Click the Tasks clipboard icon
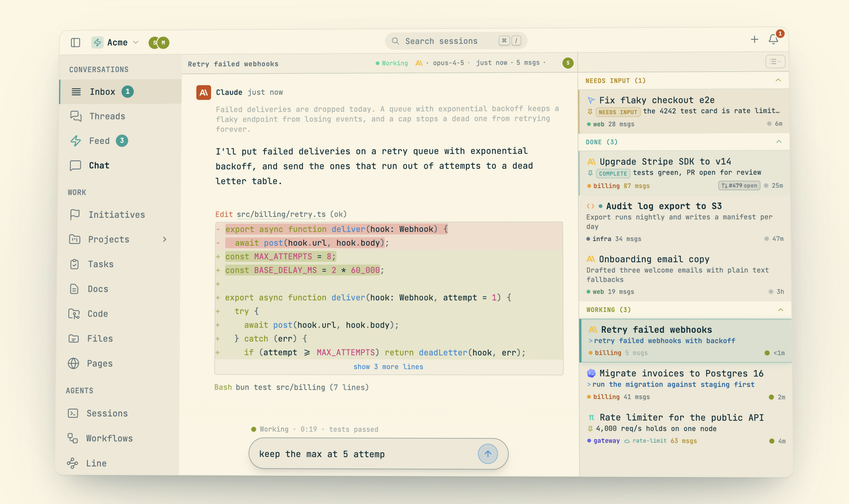 click(74, 264)
